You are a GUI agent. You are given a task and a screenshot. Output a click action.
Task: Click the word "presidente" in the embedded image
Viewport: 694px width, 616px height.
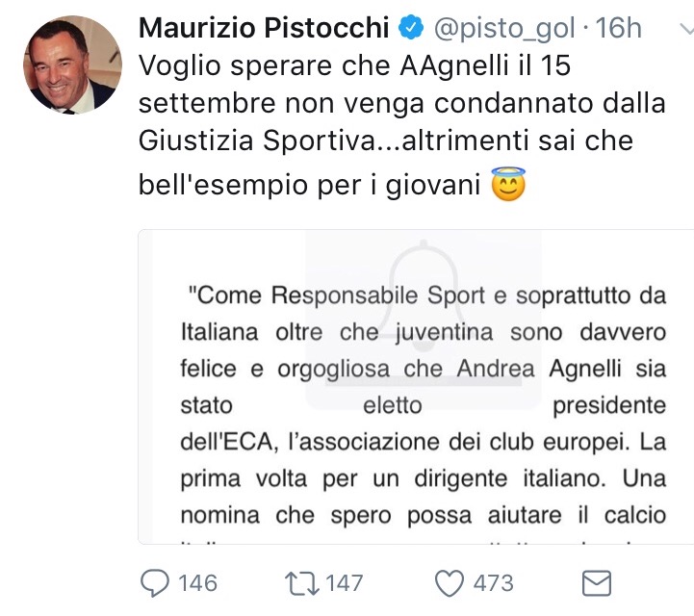coord(608,405)
